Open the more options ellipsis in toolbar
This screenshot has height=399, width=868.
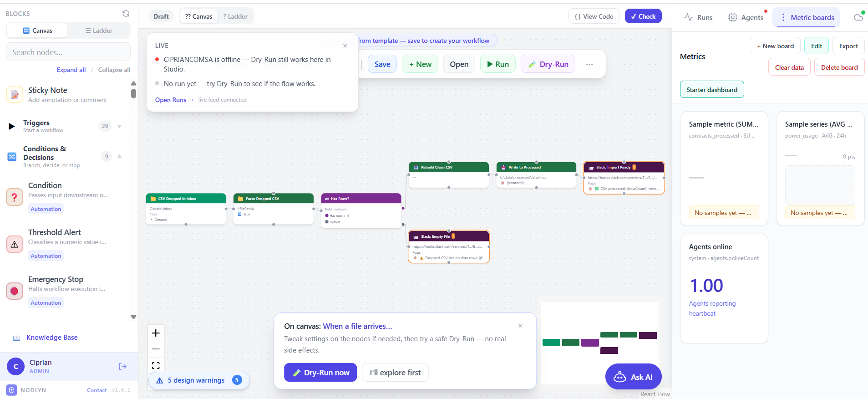pos(589,64)
